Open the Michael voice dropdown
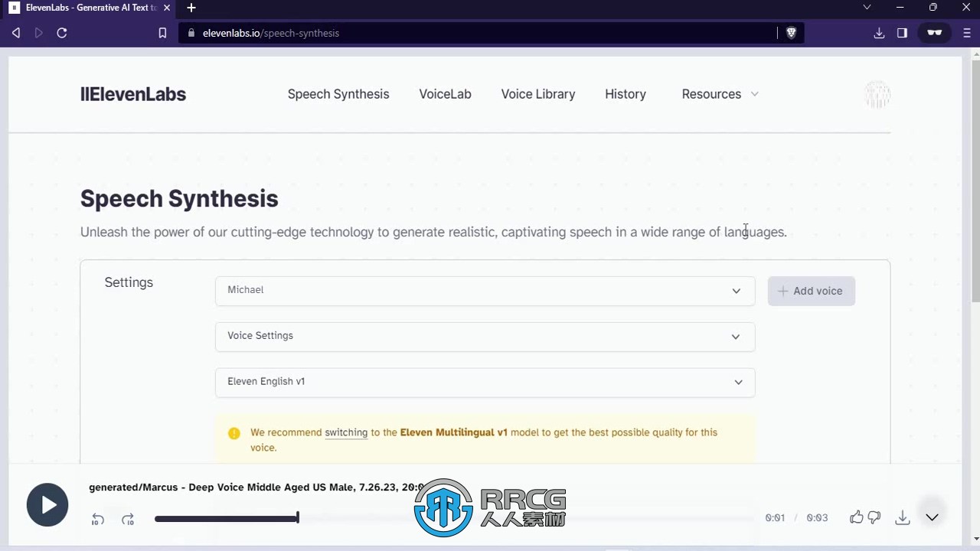Viewport: 980px width, 551px height. click(x=485, y=291)
